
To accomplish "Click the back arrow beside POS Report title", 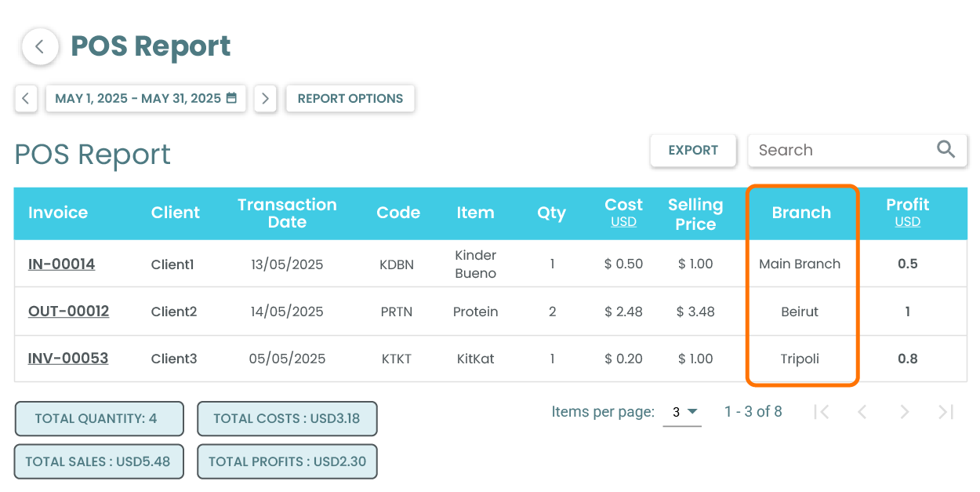I will tap(40, 47).
